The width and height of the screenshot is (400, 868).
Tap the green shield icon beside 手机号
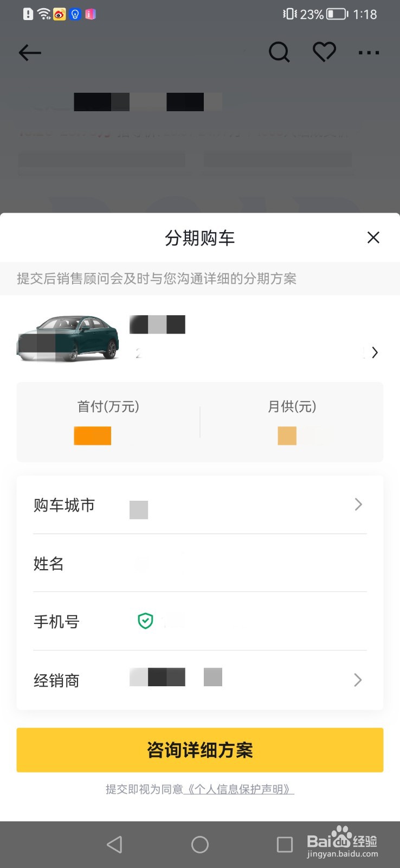[x=145, y=621]
